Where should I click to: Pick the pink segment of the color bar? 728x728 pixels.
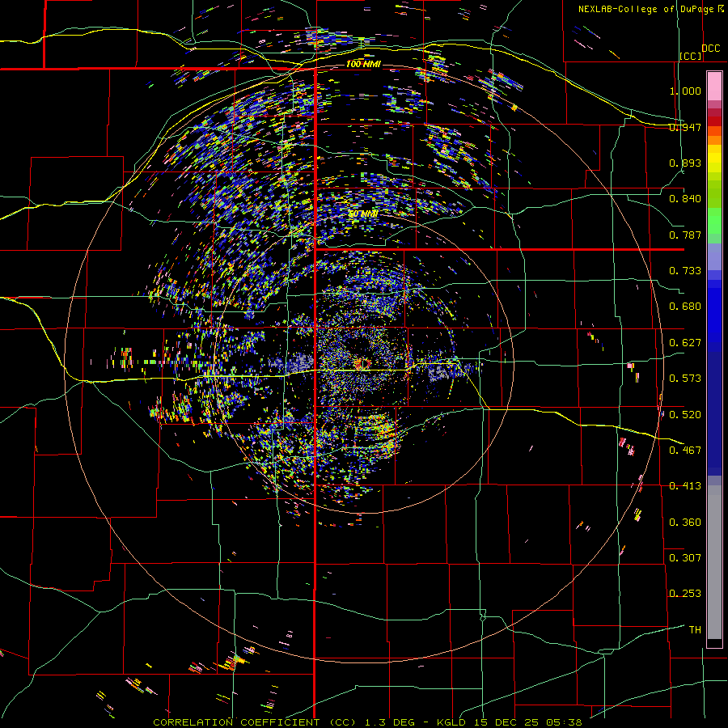[714, 86]
